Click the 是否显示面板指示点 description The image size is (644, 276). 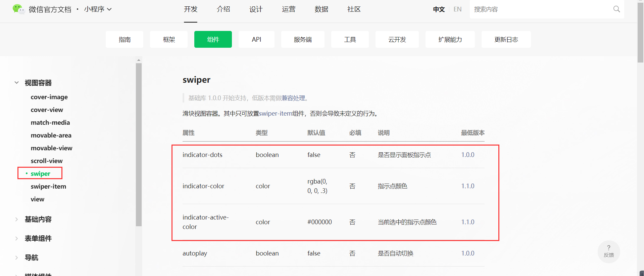point(404,155)
